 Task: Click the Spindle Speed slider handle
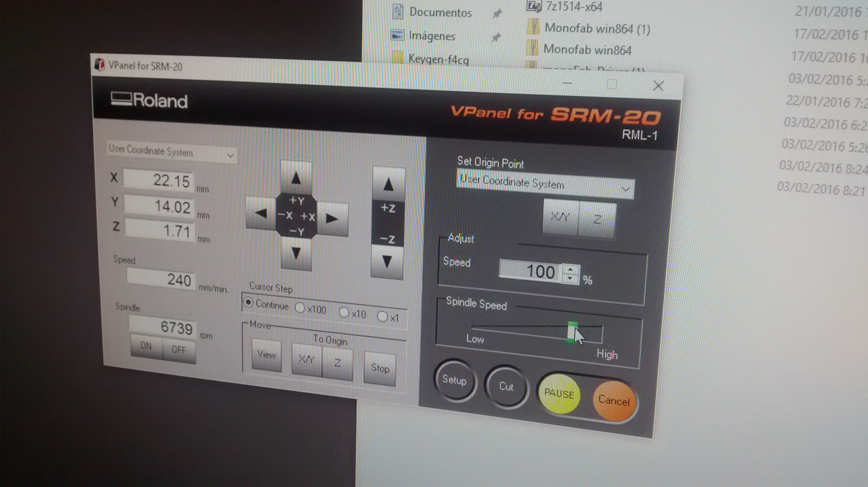pyautogui.click(x=573, y=332)
